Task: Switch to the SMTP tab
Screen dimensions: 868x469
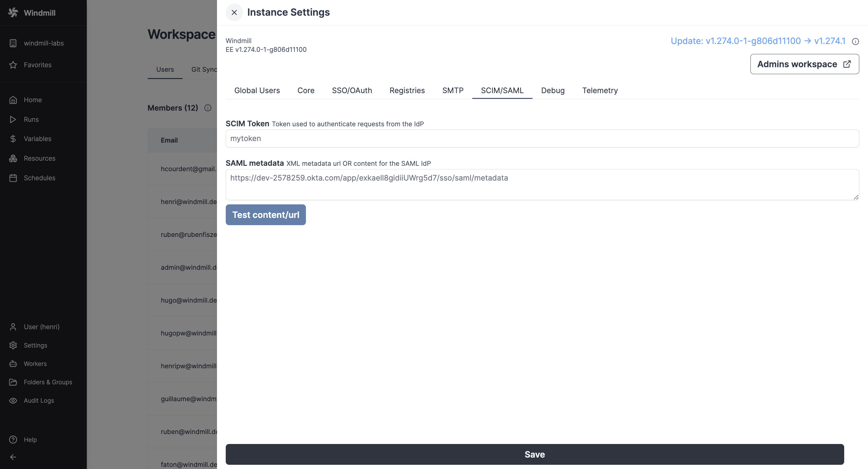Action: tap(452, 90)
